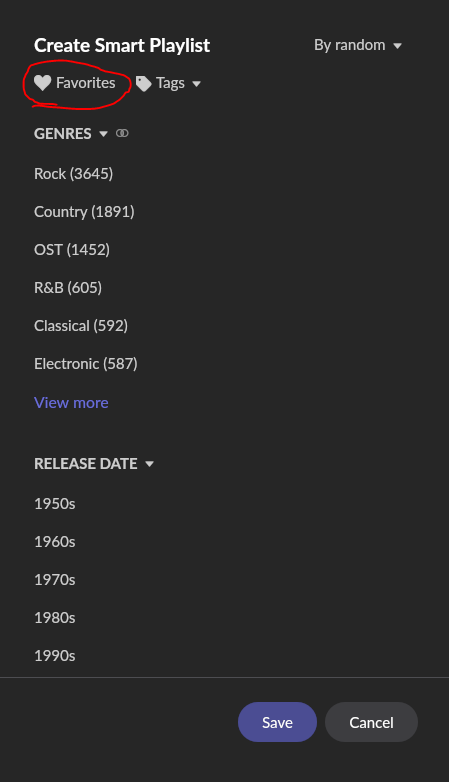Pick the R&B (605) genre filter
This screenshot has width=449, height=782.
pos(68,287)
